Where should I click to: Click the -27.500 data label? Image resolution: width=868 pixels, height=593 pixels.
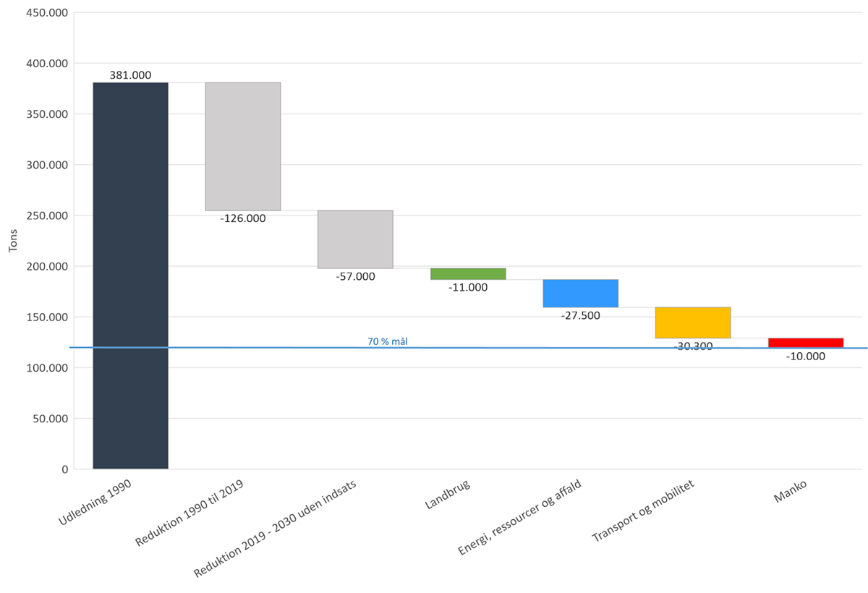(580, 315)
